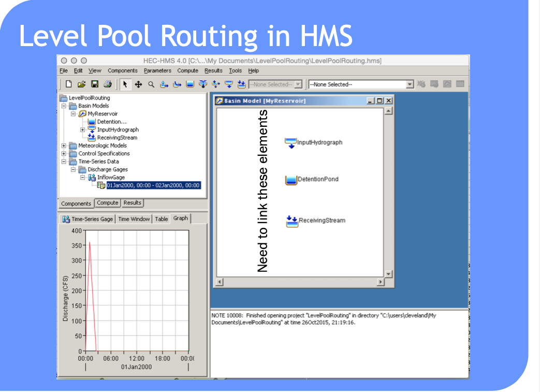Pick the Diversion creation tool
This screenshot has width=540, height=392.
pyautogui.click(x=216, y=84)
